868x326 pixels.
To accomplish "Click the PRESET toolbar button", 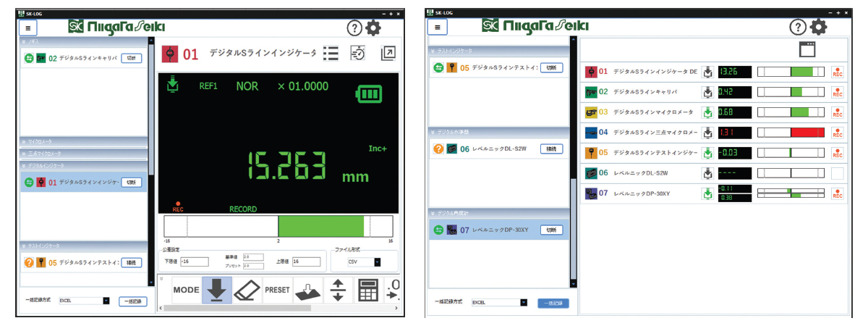I will [x=277, y=290].
